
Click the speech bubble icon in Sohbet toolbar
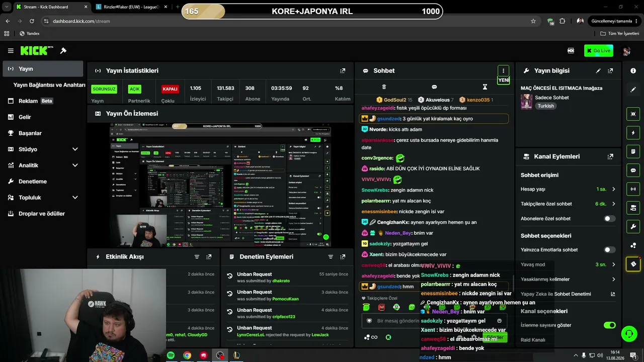pyautogui.click(x=434, y=87)
